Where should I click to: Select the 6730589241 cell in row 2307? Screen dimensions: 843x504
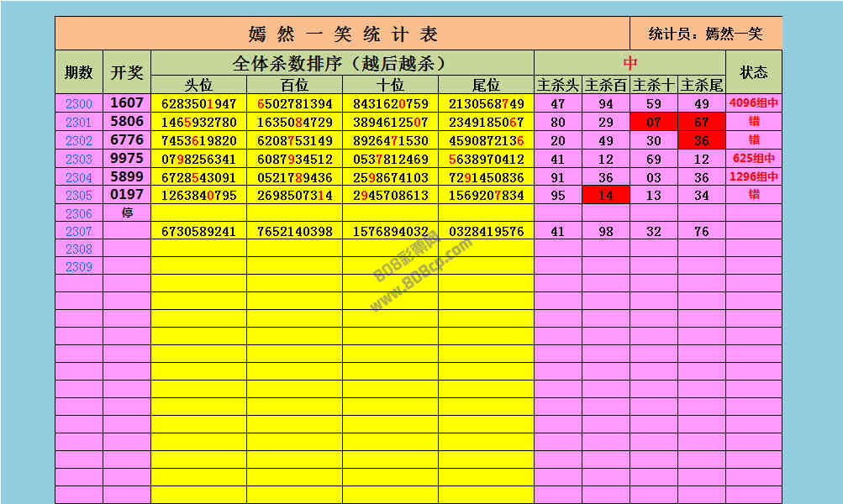[x=199, y=232]
